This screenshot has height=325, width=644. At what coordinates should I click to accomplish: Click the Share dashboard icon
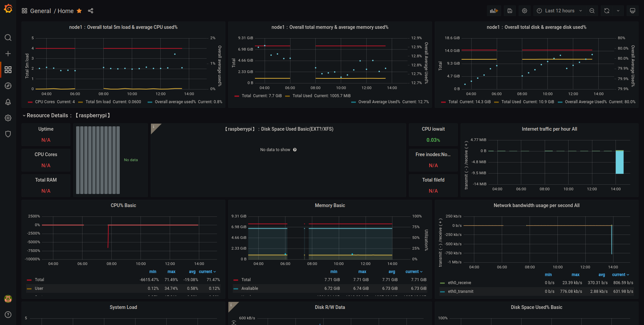[91, 11]
